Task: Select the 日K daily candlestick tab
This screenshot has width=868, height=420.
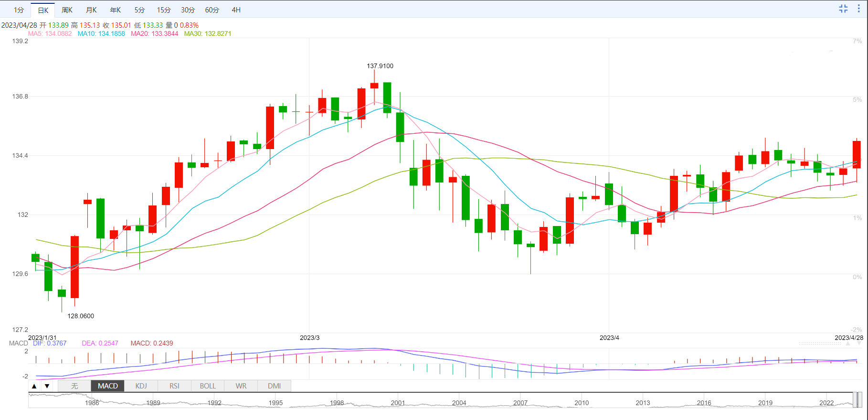Action: [43, 10]
